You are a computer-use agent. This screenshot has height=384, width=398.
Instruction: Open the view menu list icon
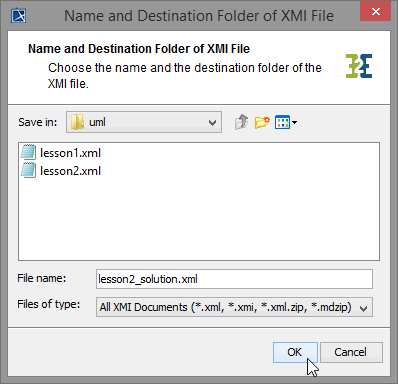[x=282, y=122]
